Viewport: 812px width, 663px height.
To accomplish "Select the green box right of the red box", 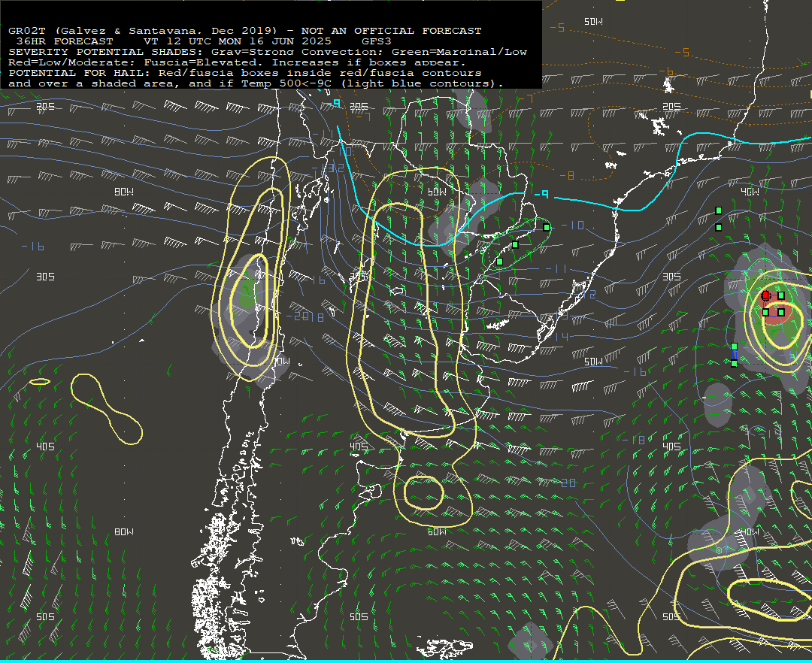I will coord(781,295).
